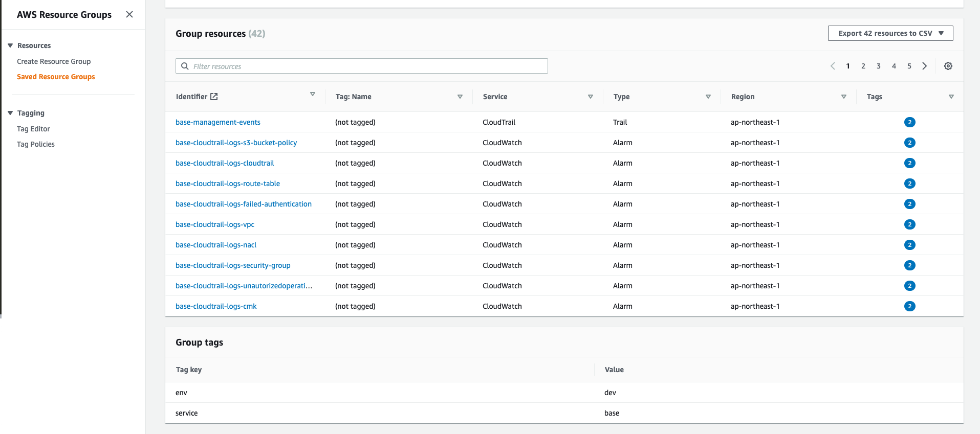Sort by Tag: Name column arrow
980x434 pixels.
tap(460, 97)
